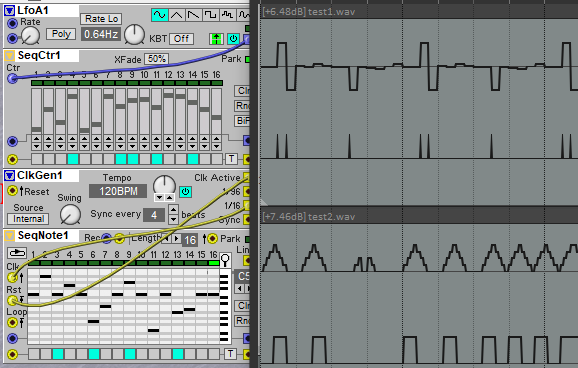Image resolution: width=578 pixels, height=368 pixels.
Task: Click the Loop input jack on SeqNote1
Action: pos(13,323)
